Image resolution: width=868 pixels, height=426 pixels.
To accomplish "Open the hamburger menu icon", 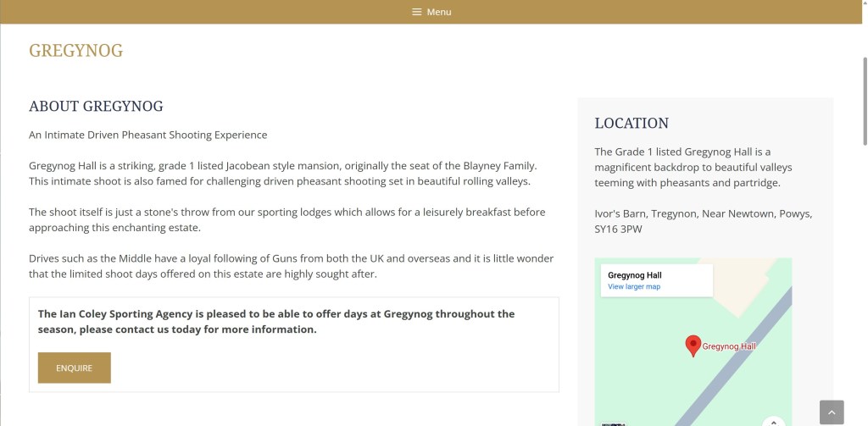I will [416, 12].
